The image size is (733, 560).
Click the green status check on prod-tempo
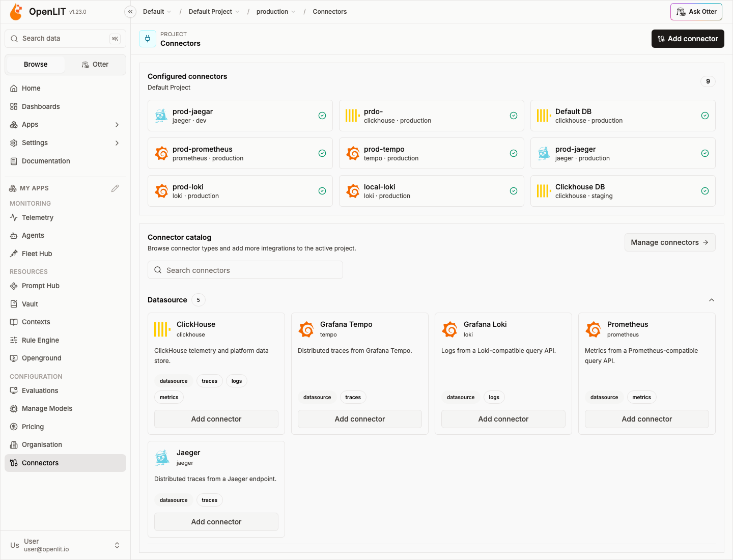click(514, 153)
